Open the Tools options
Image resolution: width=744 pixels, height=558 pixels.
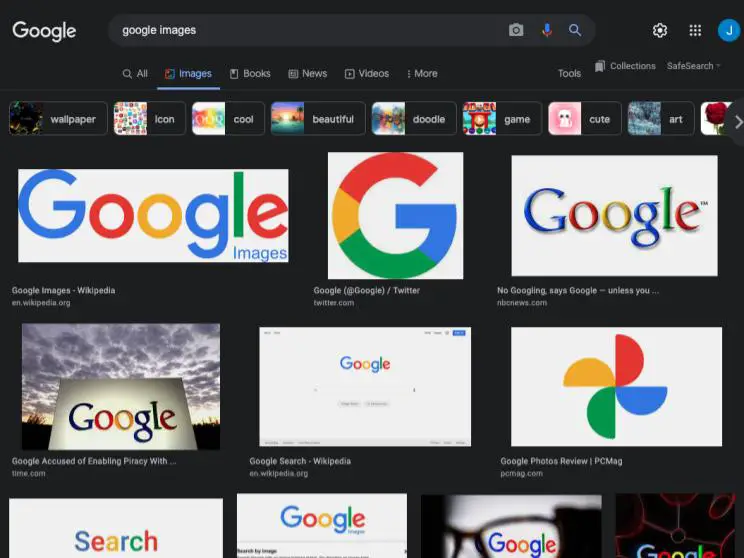point(569,74)
